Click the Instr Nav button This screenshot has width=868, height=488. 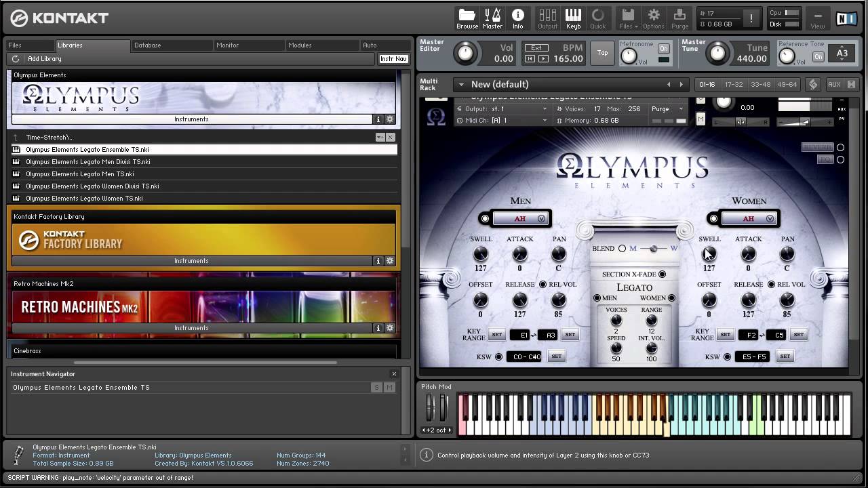(x=393, y=59)
